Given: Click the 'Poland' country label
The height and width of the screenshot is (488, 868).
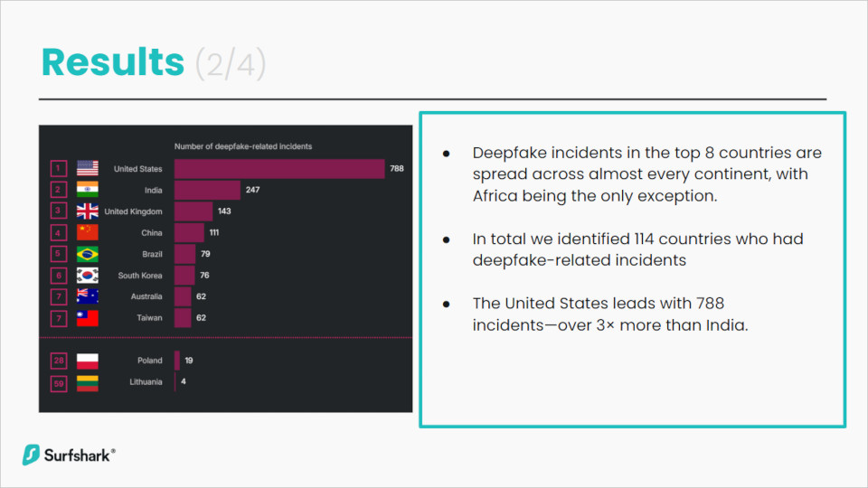Looking at the screenshot, I should tap(150, 361).
